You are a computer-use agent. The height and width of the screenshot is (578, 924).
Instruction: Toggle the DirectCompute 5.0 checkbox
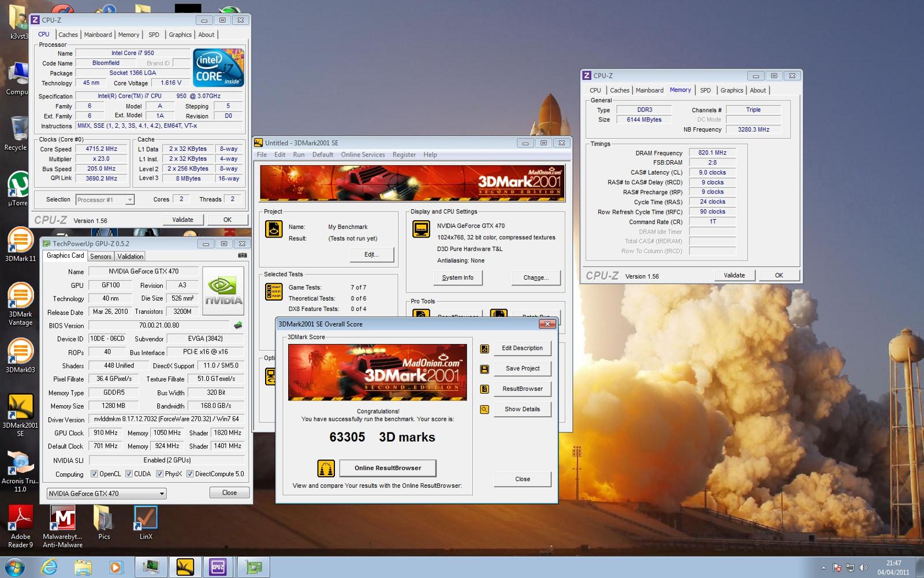pyautogui.click(x=189, y=474)
